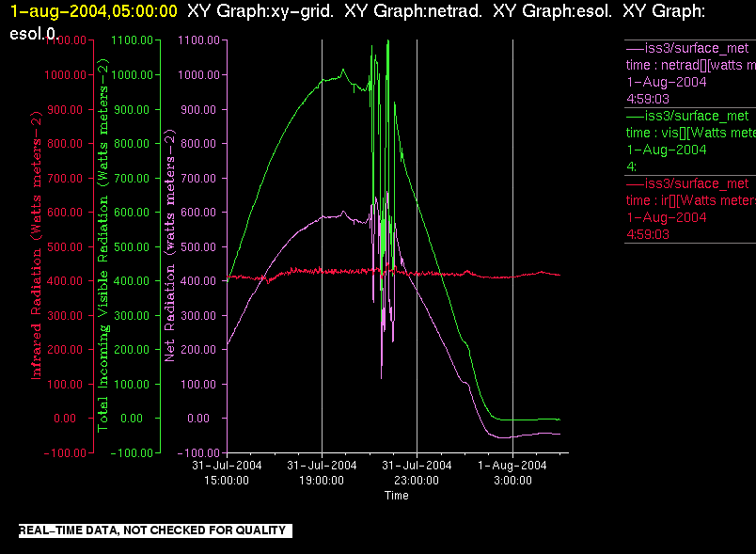Select the Infrared Radiation axis label
Screen dimensions: 756x554
click(x=36, y=245)
